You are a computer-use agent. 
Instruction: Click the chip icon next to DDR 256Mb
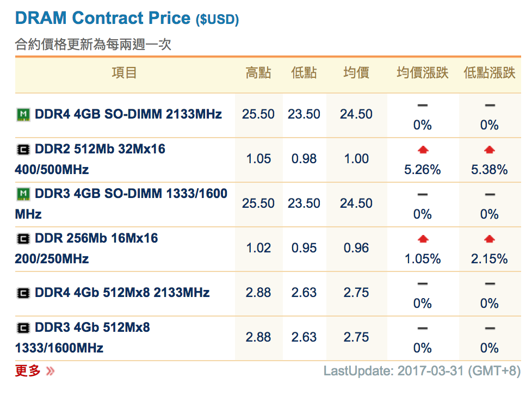pyautogui.click(x=23, y=238)
